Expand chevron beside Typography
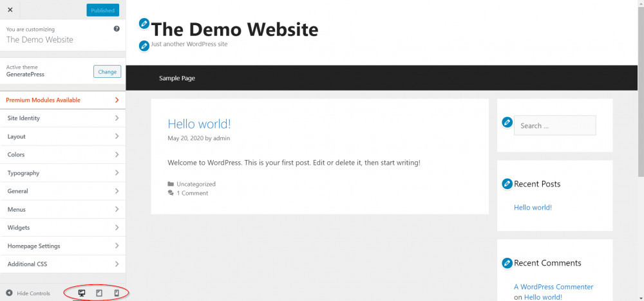Image resolution: width=644 pixels, height=301 pixels. (x=117, y=172)
